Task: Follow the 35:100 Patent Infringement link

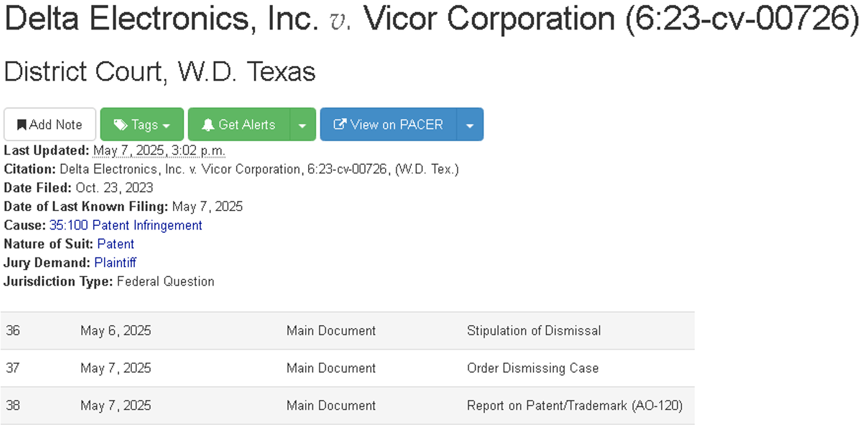Action: [x=126, y=225]
